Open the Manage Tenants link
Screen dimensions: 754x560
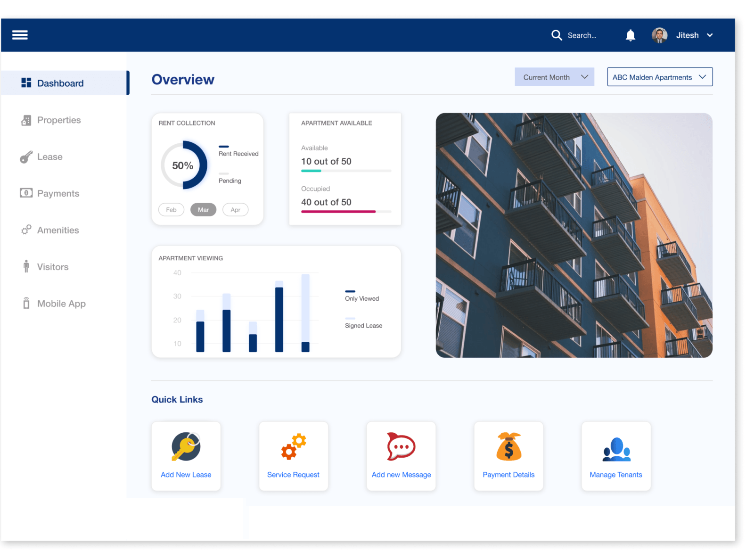click(616, 475)
